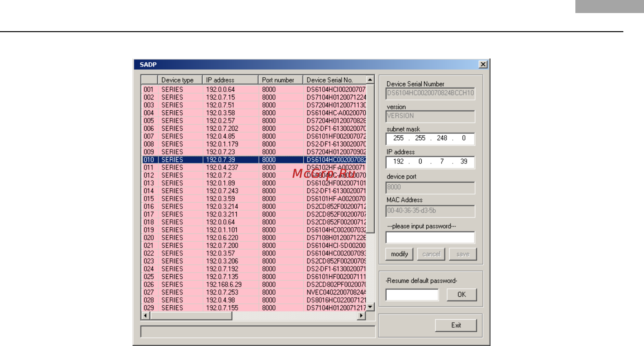The width and height of the screenshot is (644, 346).
Task: Sort by Device Serial No. column header
Action: 335,80
